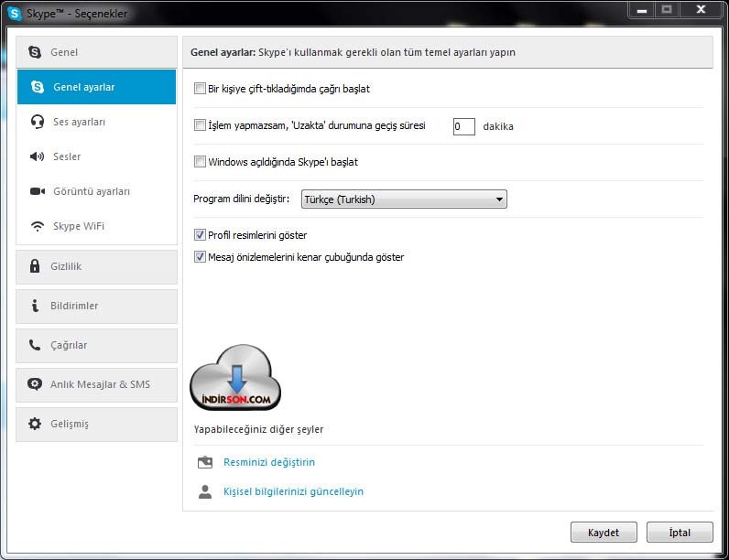The image size is (729, 560).
Task: Select Skype WiFi settings
Action: [97, 226]
